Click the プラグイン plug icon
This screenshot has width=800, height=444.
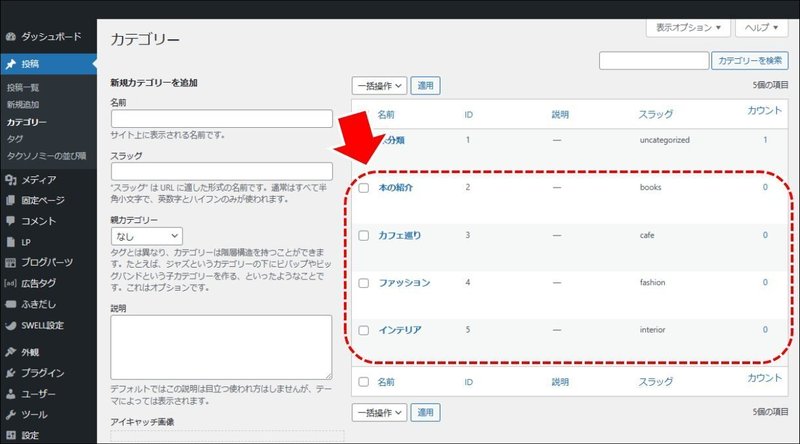point(11,373)
